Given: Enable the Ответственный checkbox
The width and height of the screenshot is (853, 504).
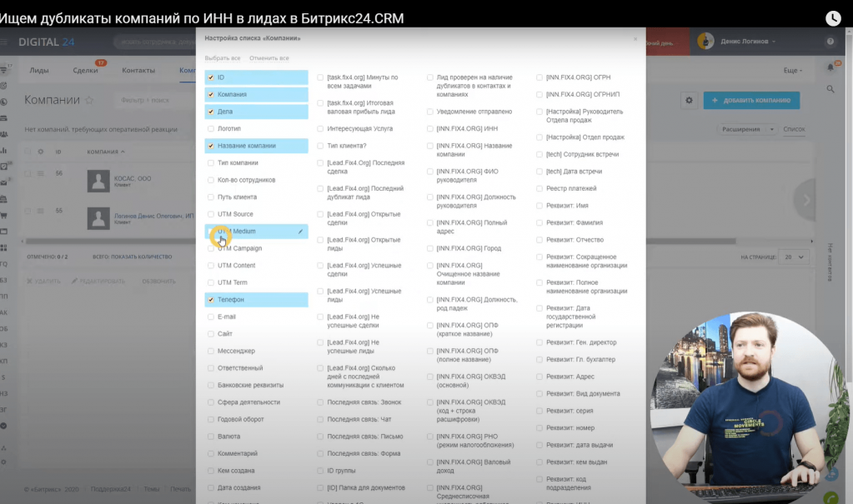Looking at the screenshot, I should point(210,368).
